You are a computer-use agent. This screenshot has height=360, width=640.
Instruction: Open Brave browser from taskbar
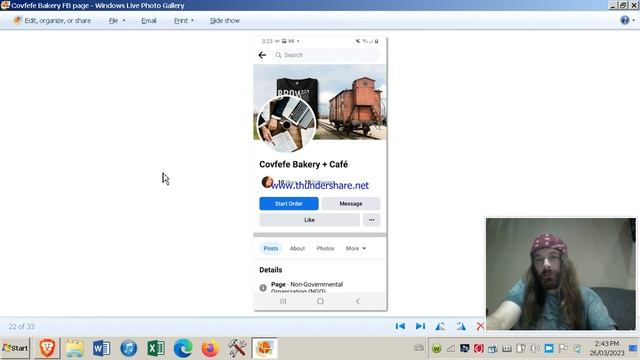pyautogui.click(x=47, y=348)
